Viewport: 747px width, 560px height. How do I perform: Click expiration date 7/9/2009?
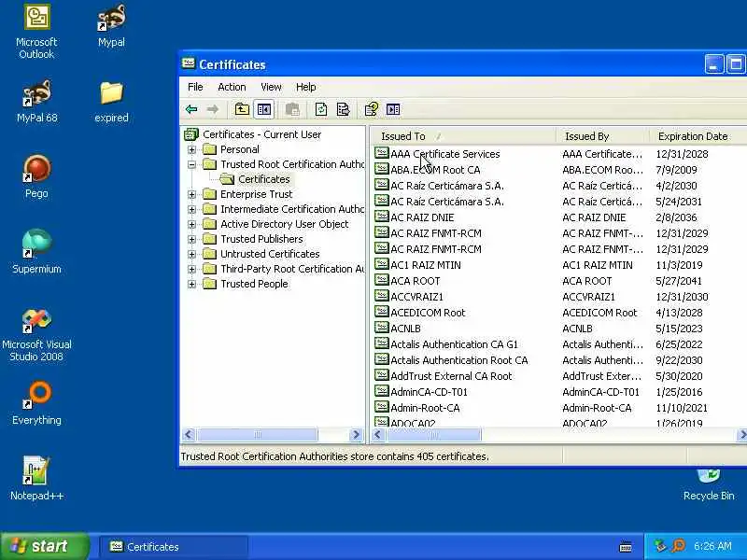click(x=676, y=170)
